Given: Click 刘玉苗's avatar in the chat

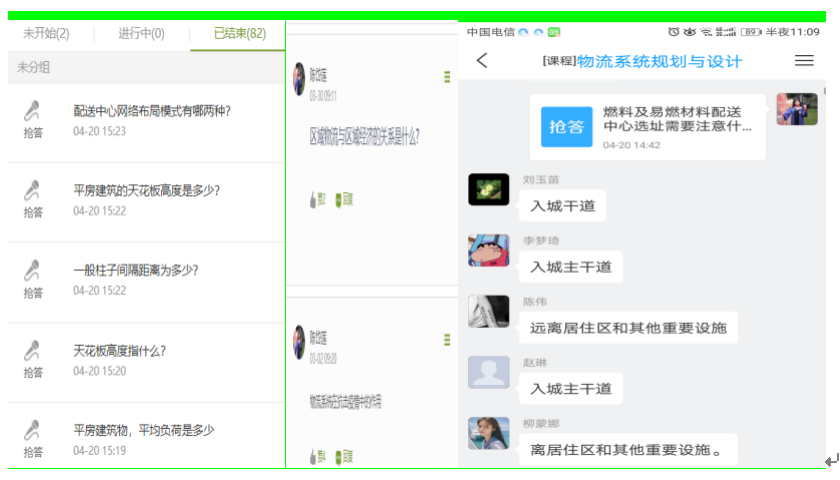Looking at the screenshot, I should click(x=489, y=190).
